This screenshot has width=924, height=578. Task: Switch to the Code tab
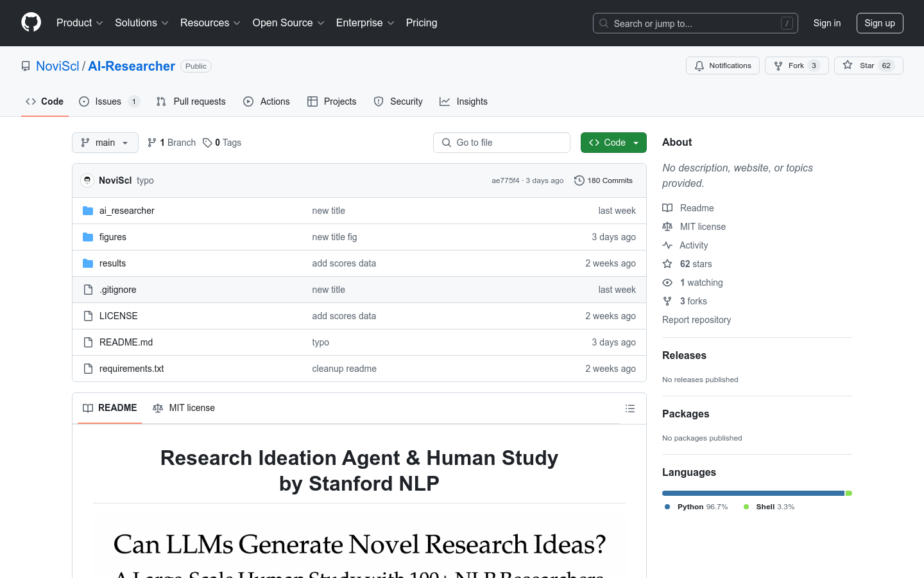[45, 101]
